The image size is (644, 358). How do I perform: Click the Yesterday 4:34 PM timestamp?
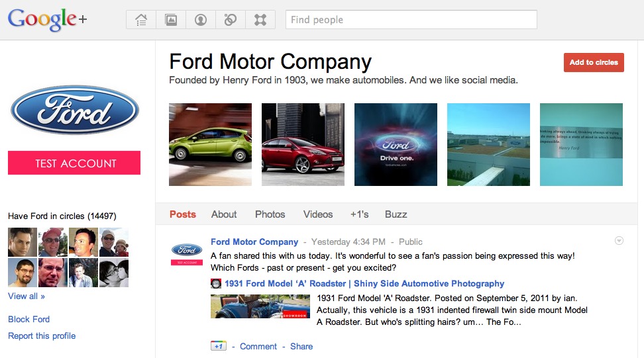349,242
